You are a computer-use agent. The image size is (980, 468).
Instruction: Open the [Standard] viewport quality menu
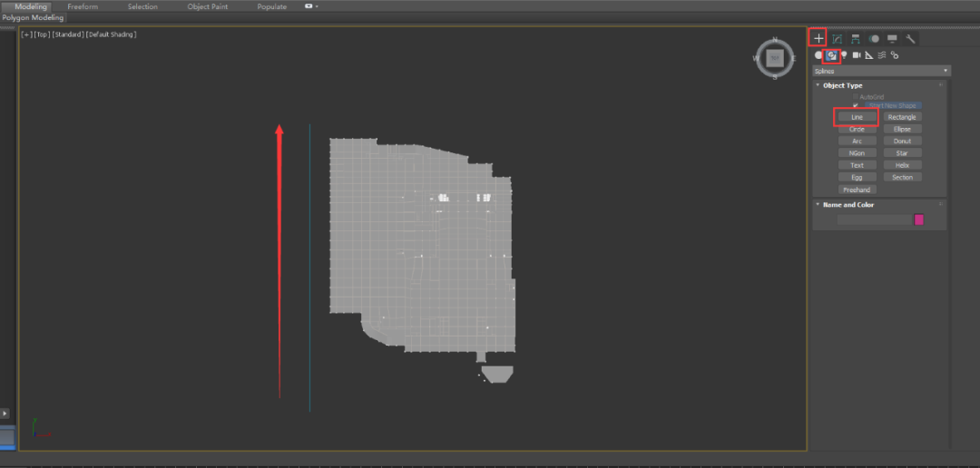click(68, 34)
